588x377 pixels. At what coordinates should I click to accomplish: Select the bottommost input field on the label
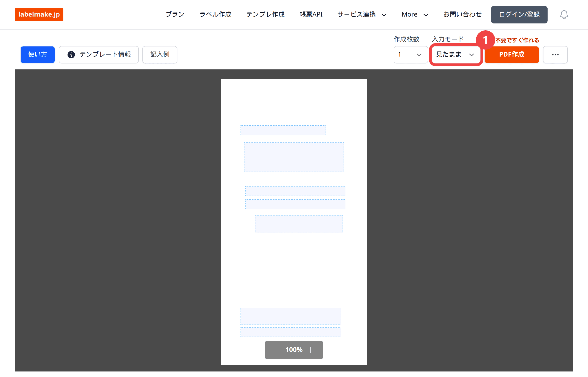290,332
